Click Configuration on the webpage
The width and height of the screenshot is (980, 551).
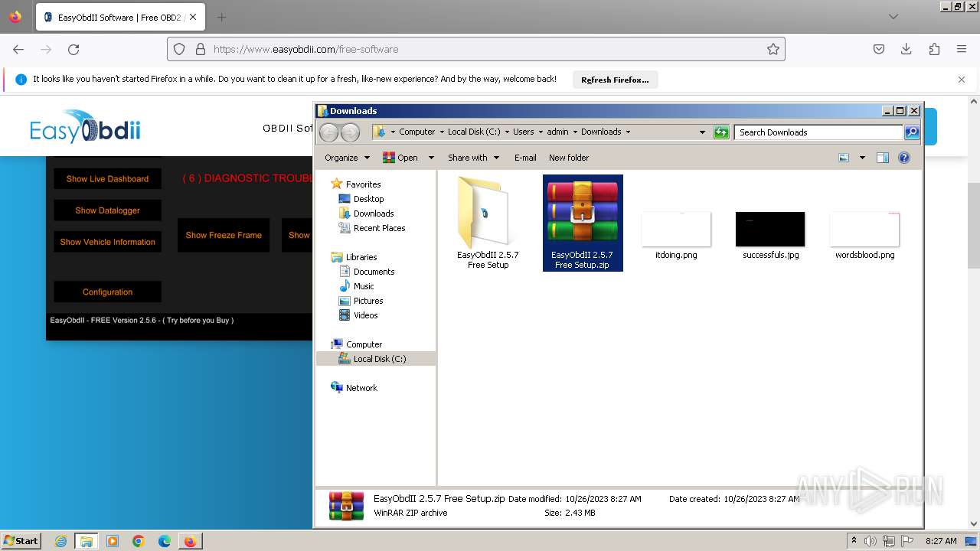(x=107, y=292)
